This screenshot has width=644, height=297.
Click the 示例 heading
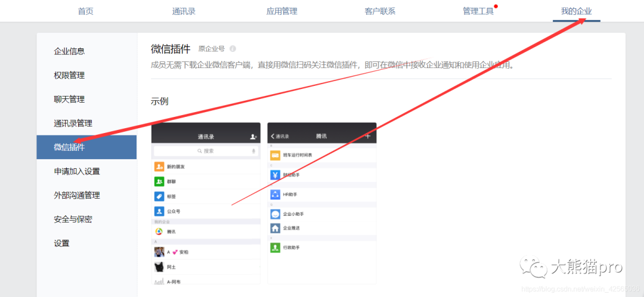tap(159, 101)
